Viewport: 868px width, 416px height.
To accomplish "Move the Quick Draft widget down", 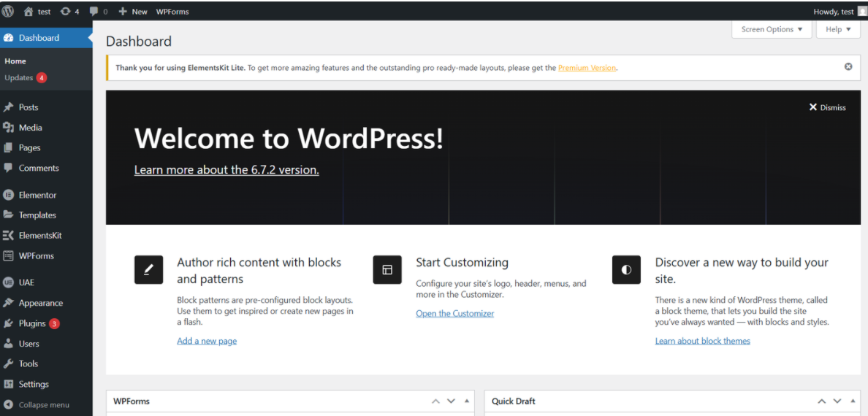I will click(837, 401).
